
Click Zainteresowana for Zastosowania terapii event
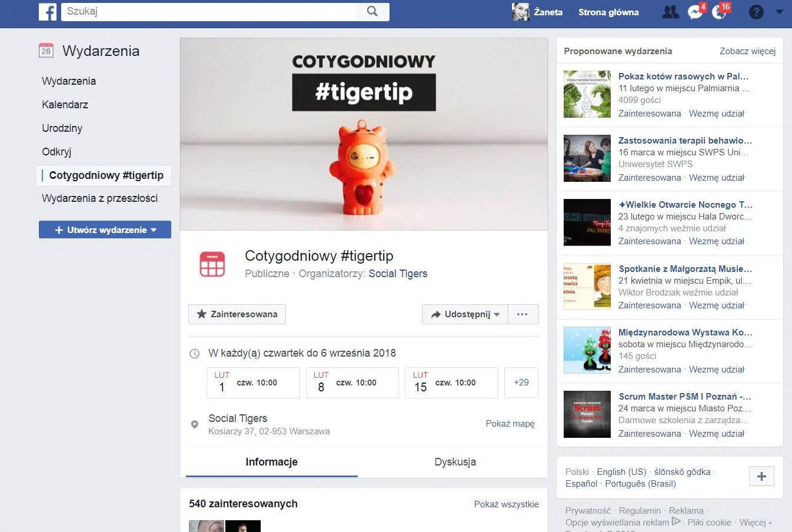click(x=650, y=178)
